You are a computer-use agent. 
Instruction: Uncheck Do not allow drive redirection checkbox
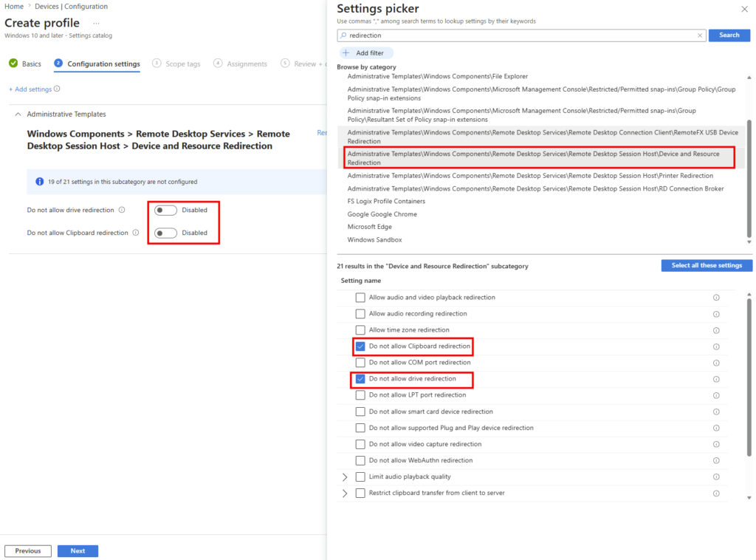click(360, 379)
